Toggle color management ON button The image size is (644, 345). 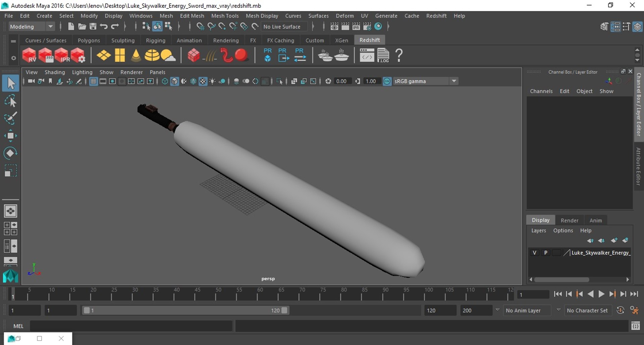coord(387,81)
